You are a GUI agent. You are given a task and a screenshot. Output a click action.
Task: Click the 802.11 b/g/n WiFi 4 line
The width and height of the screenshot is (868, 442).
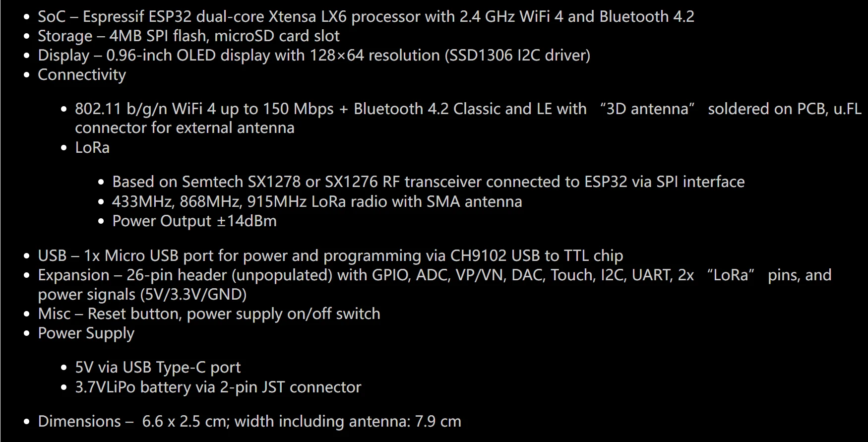[468, 109]
